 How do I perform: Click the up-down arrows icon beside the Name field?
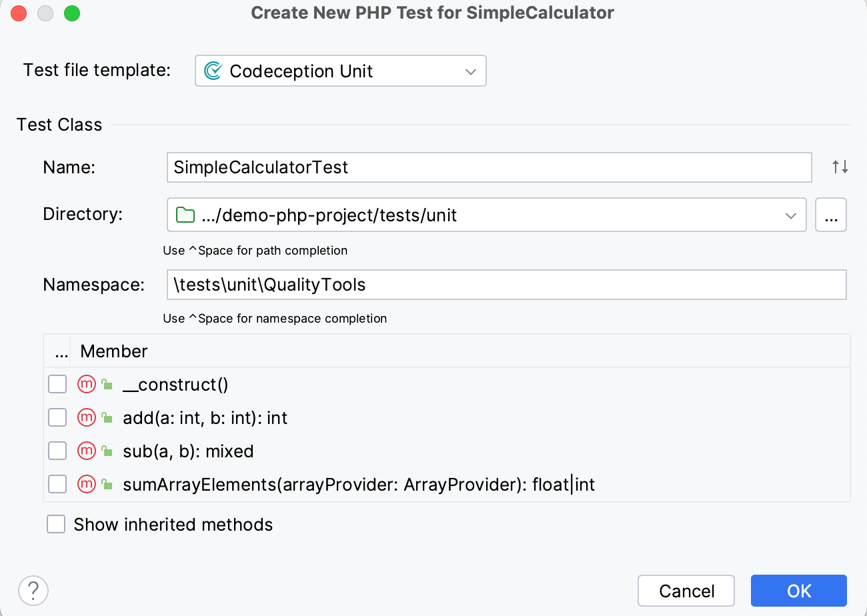coord(840,167)
